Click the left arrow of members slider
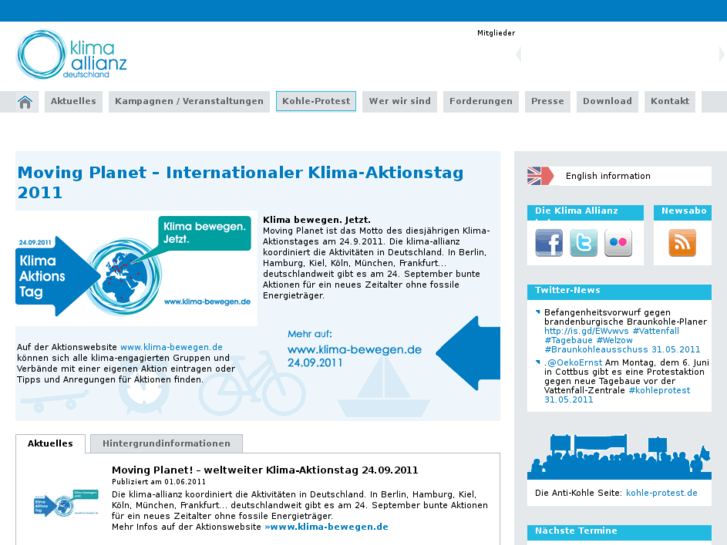Screen dimensions: 727x545 point(518,55)
